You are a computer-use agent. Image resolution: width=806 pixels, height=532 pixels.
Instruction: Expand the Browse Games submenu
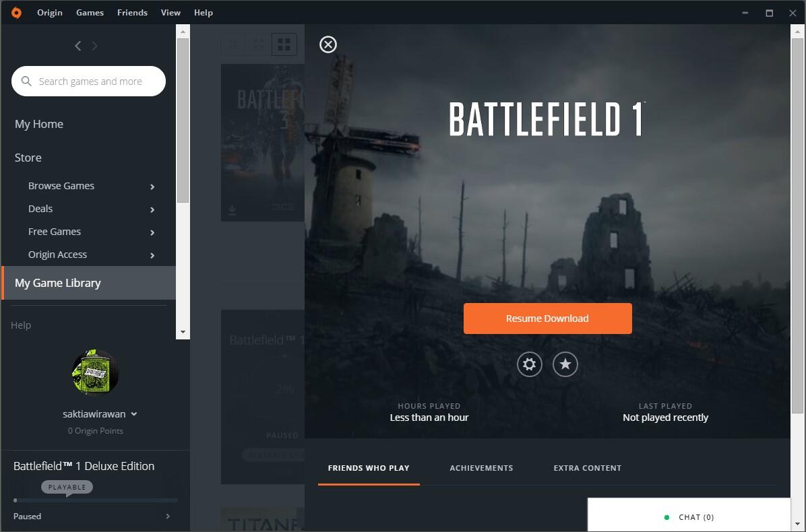click(x=152, y=187)
